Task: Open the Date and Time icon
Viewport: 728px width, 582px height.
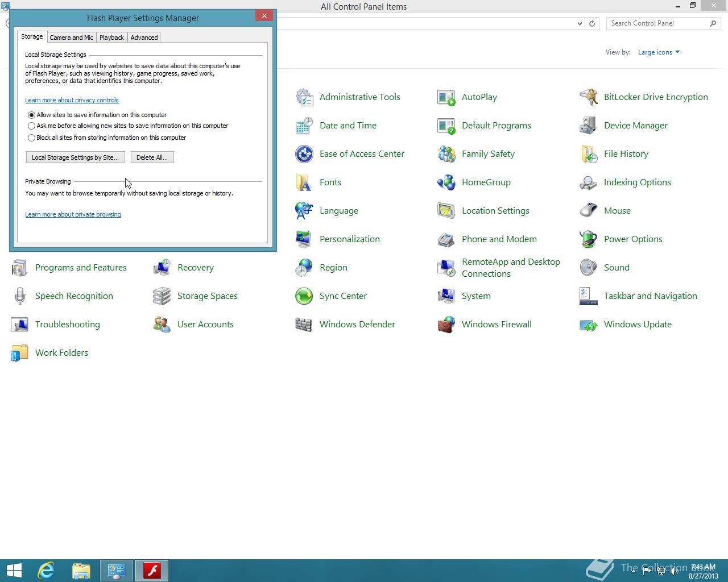Action: click(x=304, y=126)
